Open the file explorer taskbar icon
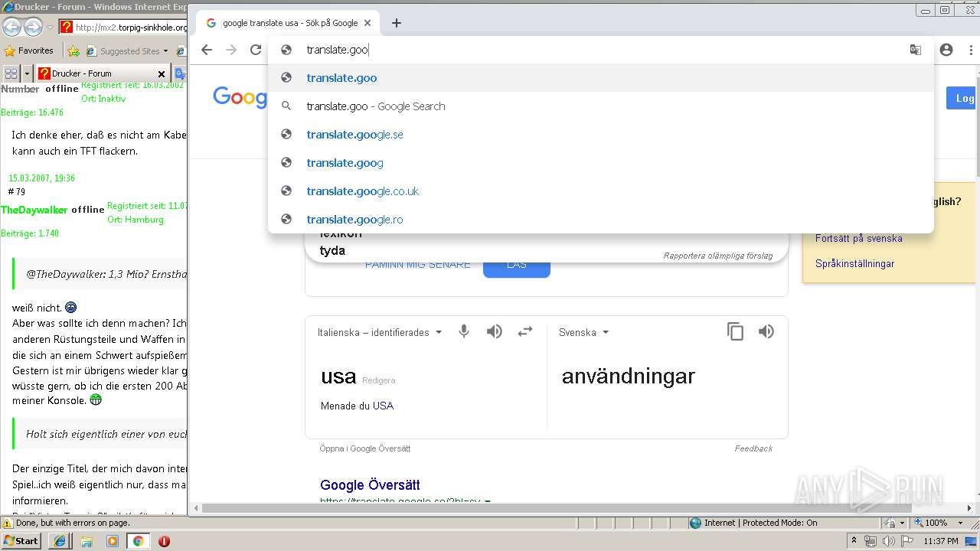The height and width of the screenshot is (551, 980). [x=87, y=541]
